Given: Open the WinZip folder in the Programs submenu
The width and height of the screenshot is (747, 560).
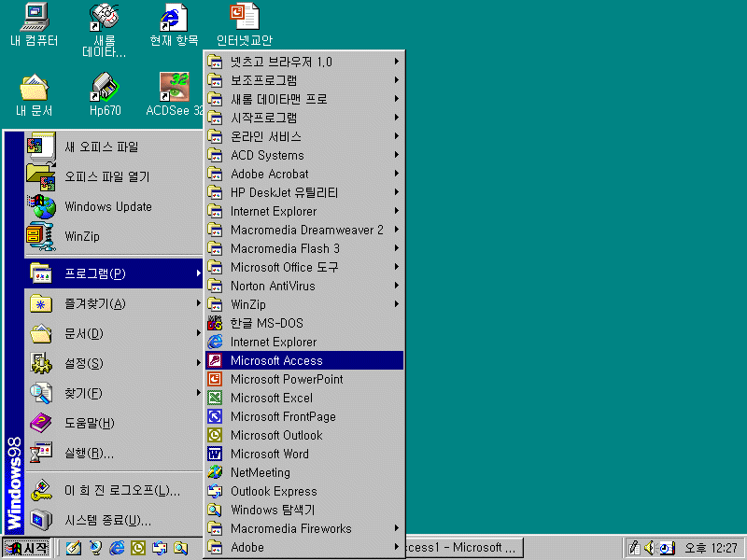Looking at the screenshot, I should click(x=304, y=304).
